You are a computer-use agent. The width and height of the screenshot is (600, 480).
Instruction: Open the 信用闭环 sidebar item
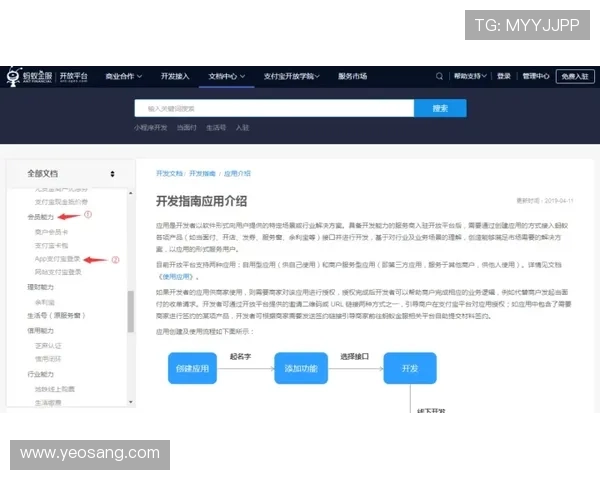[x=48, y=359]
